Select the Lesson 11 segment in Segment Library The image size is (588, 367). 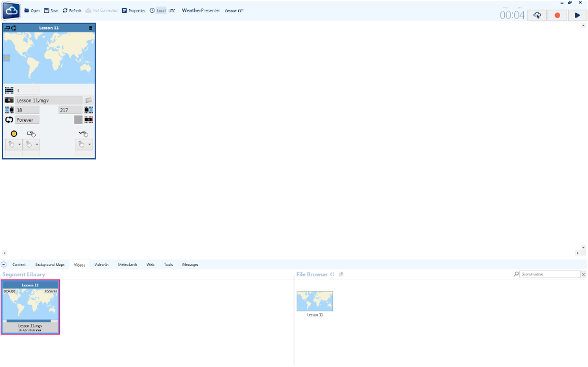(x=30, y=307)
